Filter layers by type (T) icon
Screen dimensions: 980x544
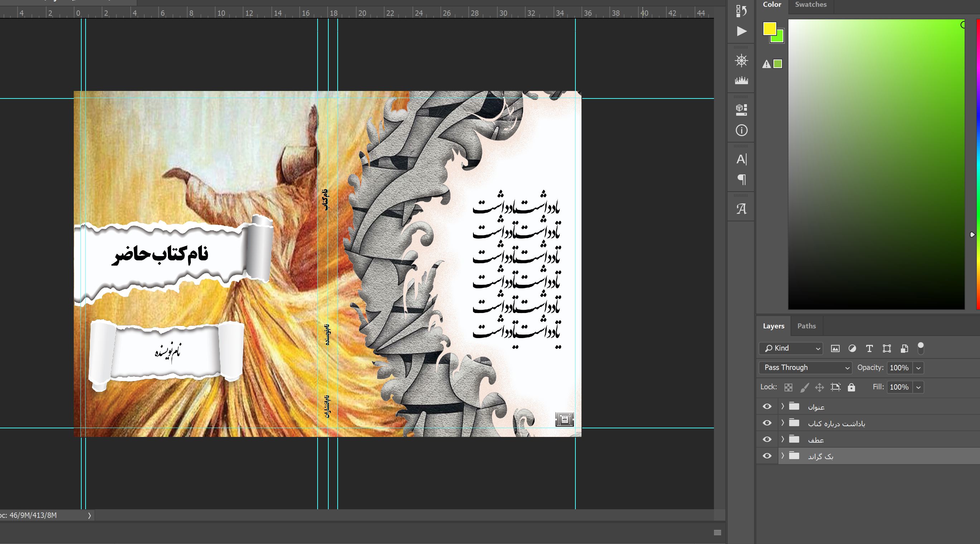pos(869,348)
